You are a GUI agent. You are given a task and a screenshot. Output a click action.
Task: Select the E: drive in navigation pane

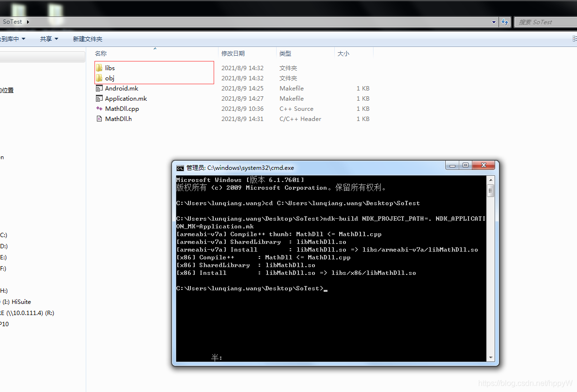[x=3, y=257]
